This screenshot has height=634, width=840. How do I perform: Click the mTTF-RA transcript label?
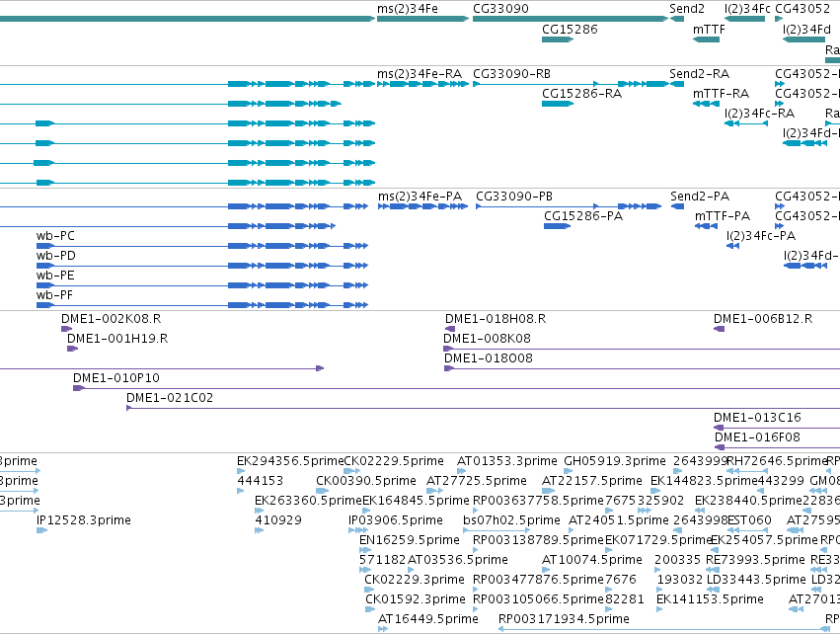721,93
